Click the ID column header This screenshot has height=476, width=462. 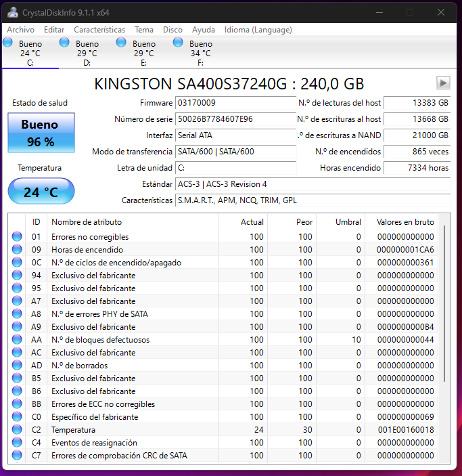[36, 222]
